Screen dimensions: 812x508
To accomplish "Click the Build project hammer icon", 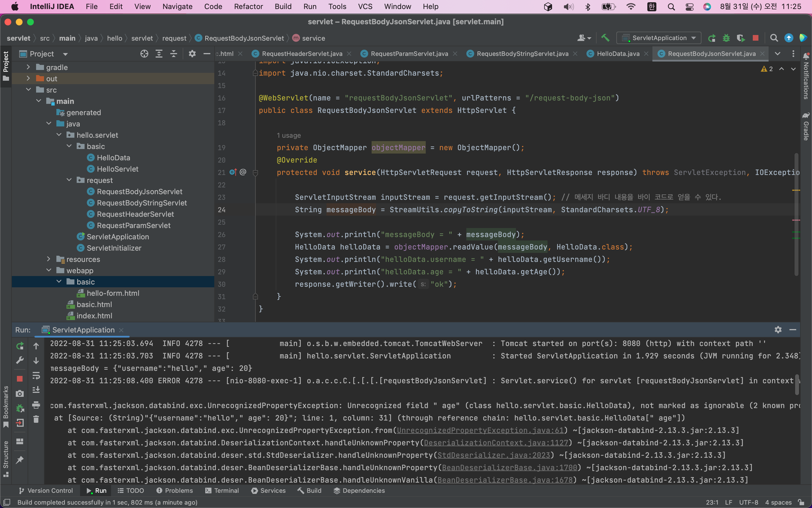I will coord(605,38).
